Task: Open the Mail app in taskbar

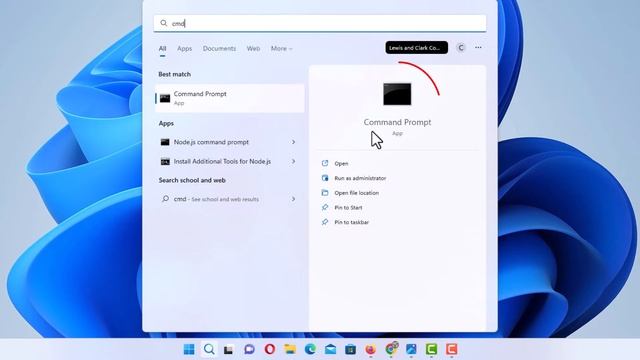Action: (x=330, y=349)
